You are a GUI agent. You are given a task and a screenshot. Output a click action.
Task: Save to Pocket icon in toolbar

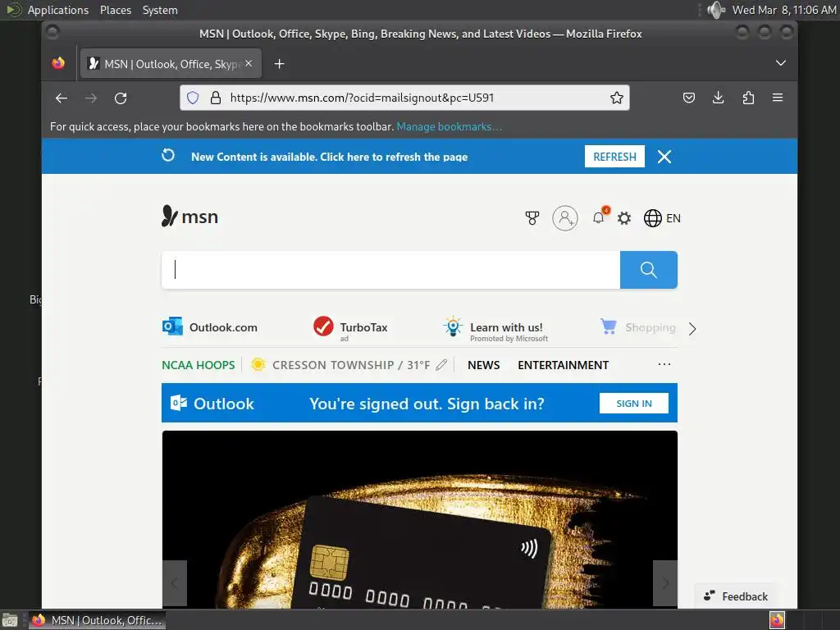click(689, 98)
